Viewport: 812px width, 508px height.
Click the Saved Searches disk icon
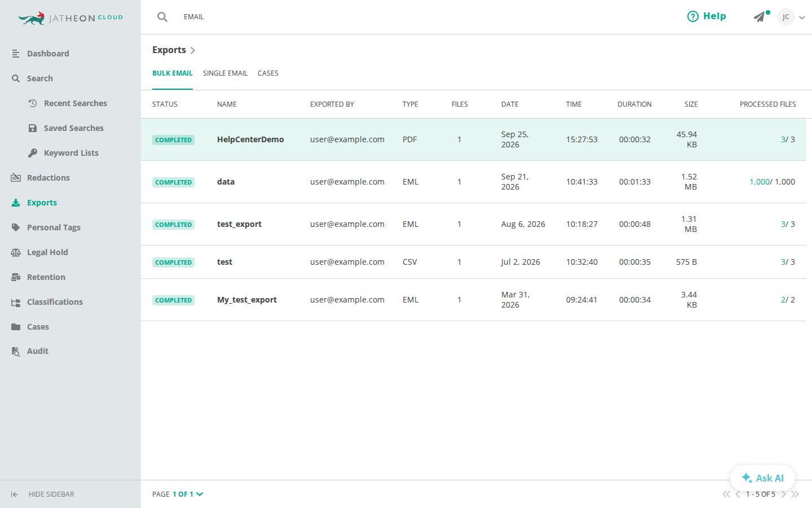pyautogui.click(x=33, y=128)
